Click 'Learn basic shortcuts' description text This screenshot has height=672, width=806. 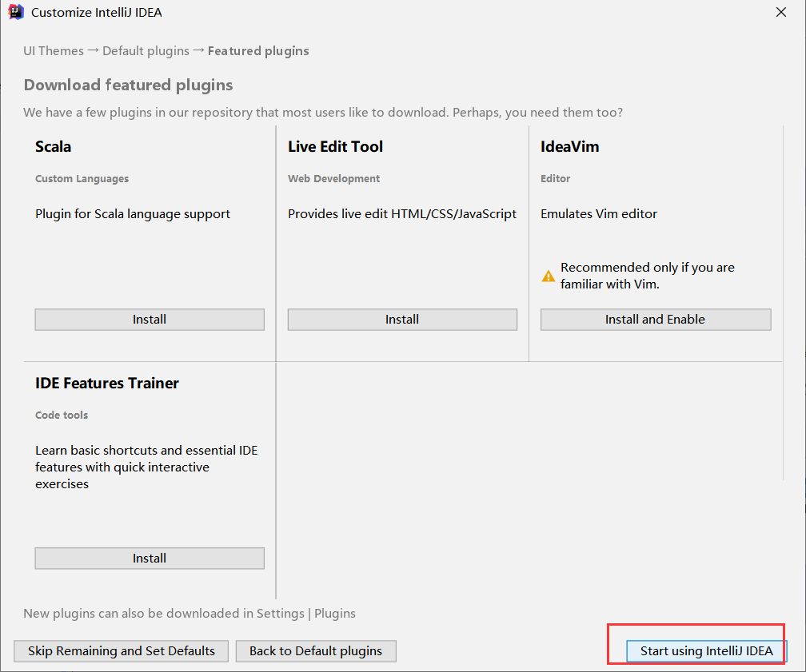point(146,467)
